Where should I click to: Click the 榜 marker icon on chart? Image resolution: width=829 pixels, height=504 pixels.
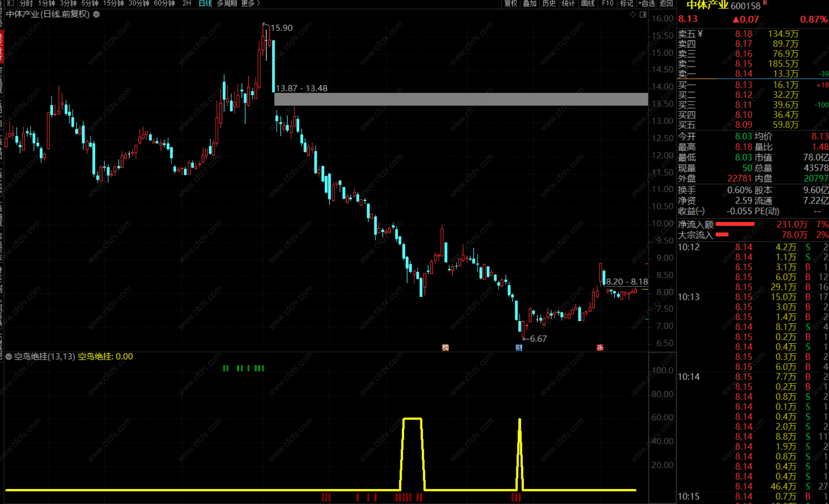[x=445, y=347]
